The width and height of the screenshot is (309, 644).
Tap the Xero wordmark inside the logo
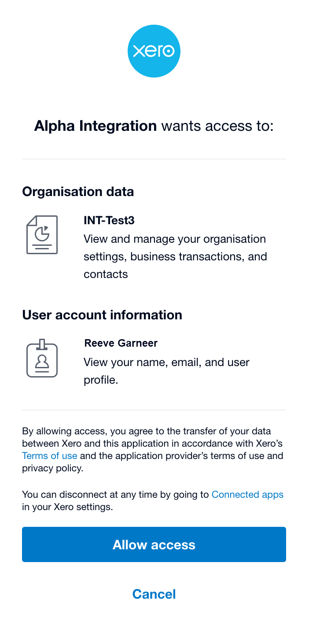154,51
